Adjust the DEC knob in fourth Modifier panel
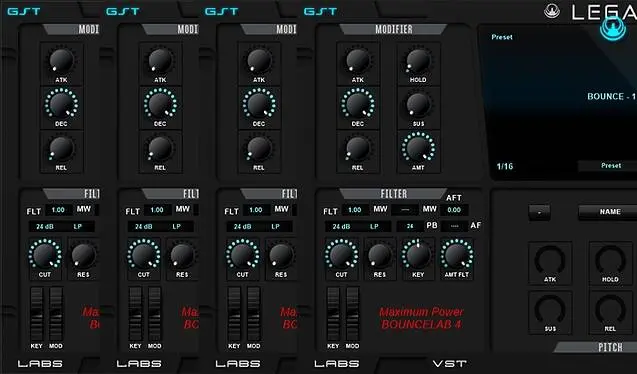This screenshot has width=637, height=374. tap(358, 104)
